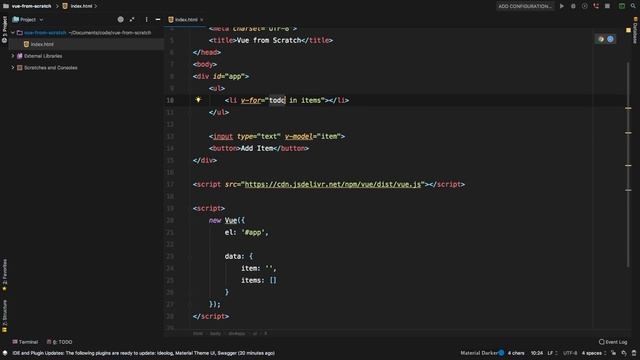The image size is (640, 360).
Task: Click the lock read-only icon in the status bar
Action: click(613, 353)
